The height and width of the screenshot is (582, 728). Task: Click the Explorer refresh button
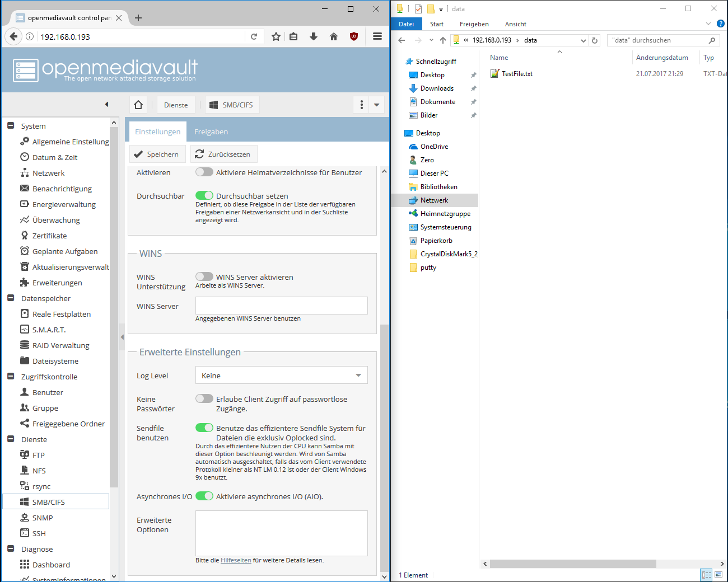[595, 40]
